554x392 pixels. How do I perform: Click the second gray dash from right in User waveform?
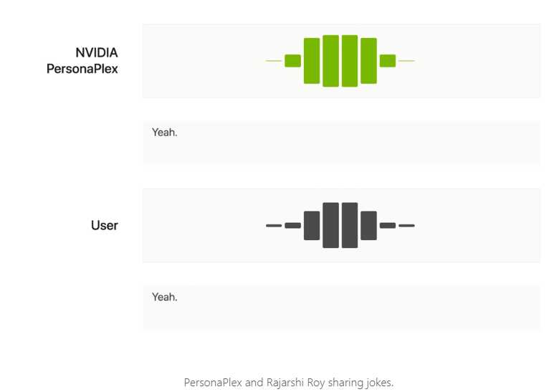(388, 226)
